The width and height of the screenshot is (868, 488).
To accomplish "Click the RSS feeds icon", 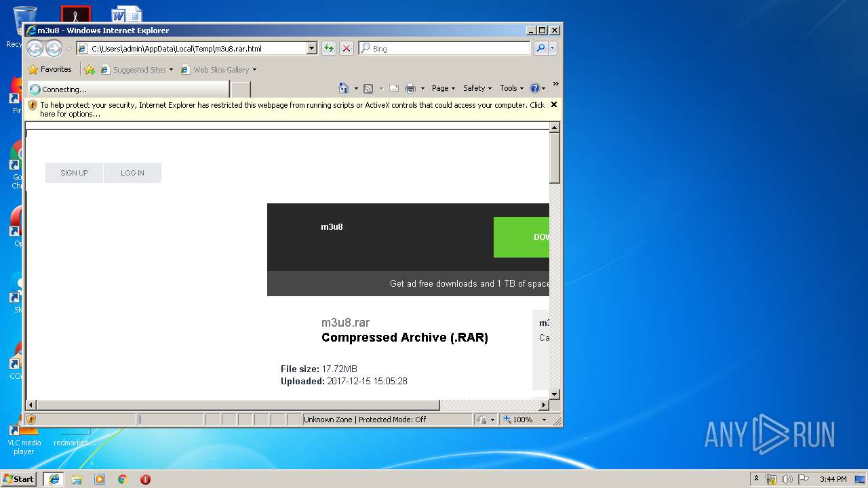I will click(368, 88).
